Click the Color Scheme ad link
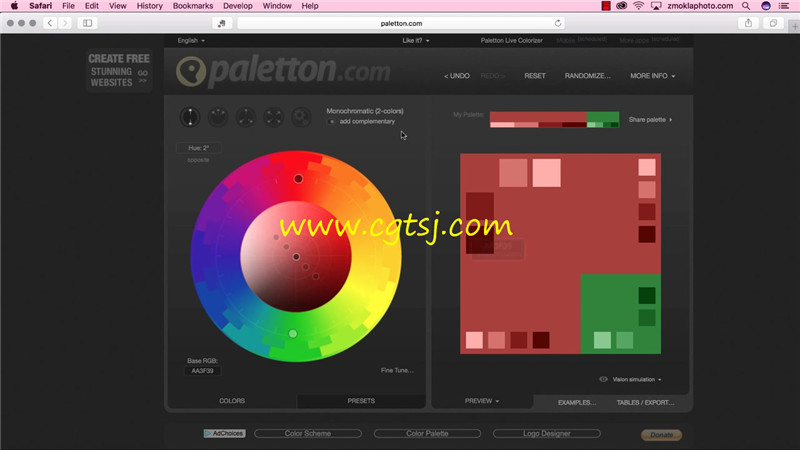The height and width of the screenshot is (450, 800). pos(308,433)
